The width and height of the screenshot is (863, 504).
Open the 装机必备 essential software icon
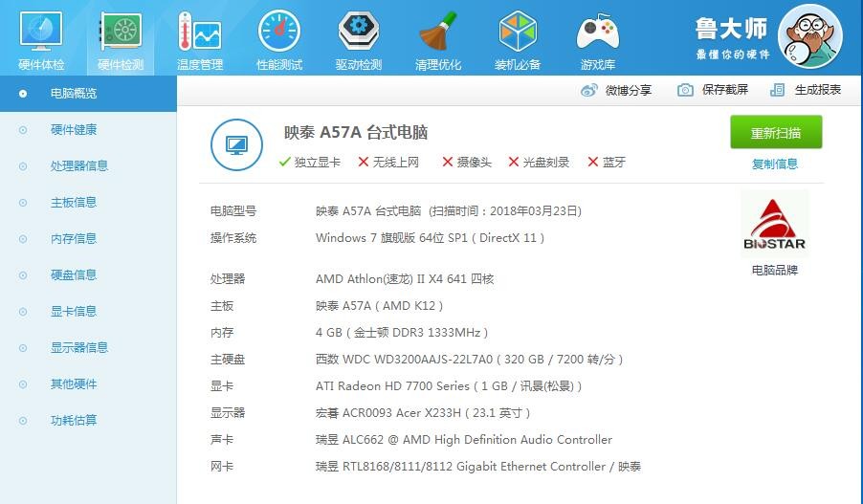pos(518,32)
